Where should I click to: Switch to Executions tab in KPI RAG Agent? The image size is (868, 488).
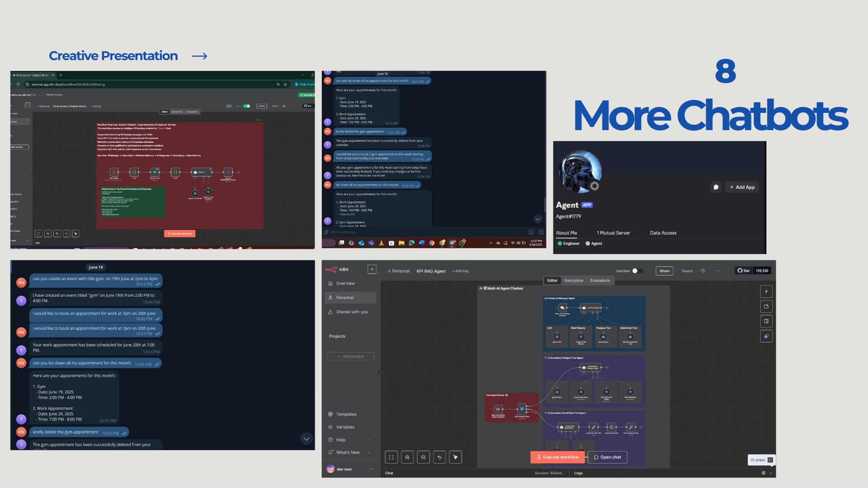point(574,281)
